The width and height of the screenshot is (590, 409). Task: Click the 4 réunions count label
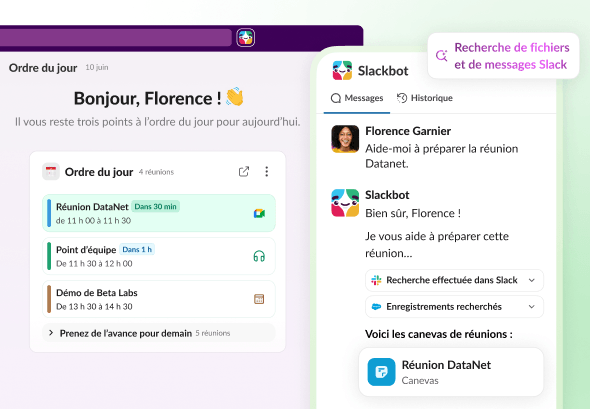coord(156,172)
